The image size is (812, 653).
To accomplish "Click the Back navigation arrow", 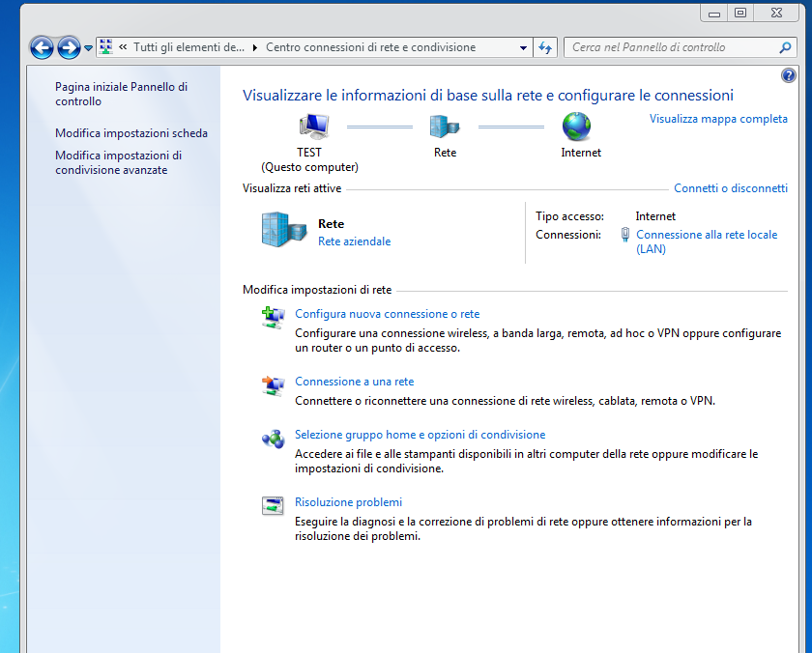I will click(x=42, y=47).
